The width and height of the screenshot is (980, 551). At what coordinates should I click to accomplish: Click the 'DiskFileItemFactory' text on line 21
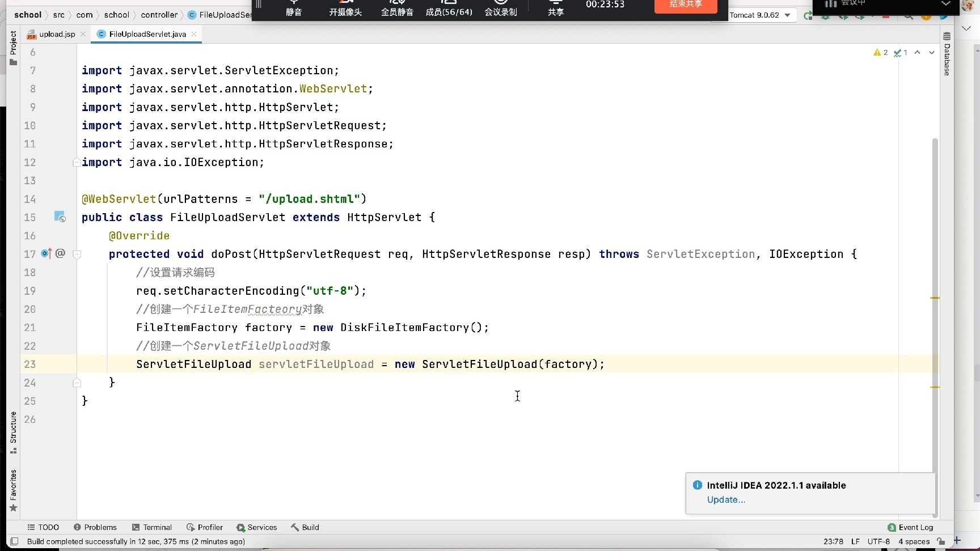tap(405, 327)
